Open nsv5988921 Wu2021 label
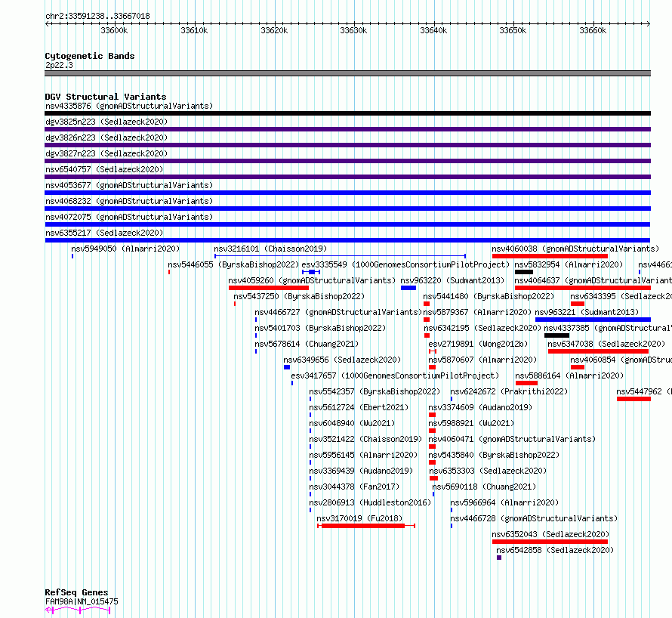Viewport: 672px width, 618px height. coord(471,423)
